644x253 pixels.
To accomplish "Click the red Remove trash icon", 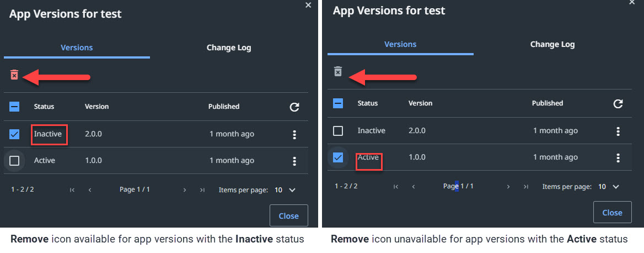I will pos(15,75).
